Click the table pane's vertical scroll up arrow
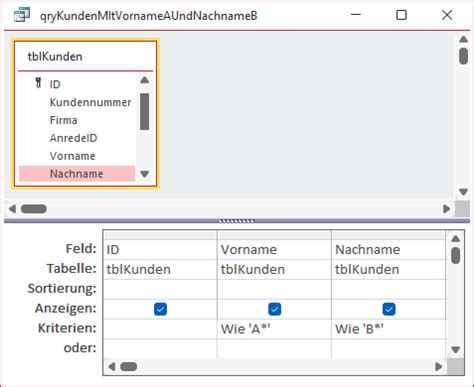The image size is (474, 387). pyautogui.click(x=463, y=39)
